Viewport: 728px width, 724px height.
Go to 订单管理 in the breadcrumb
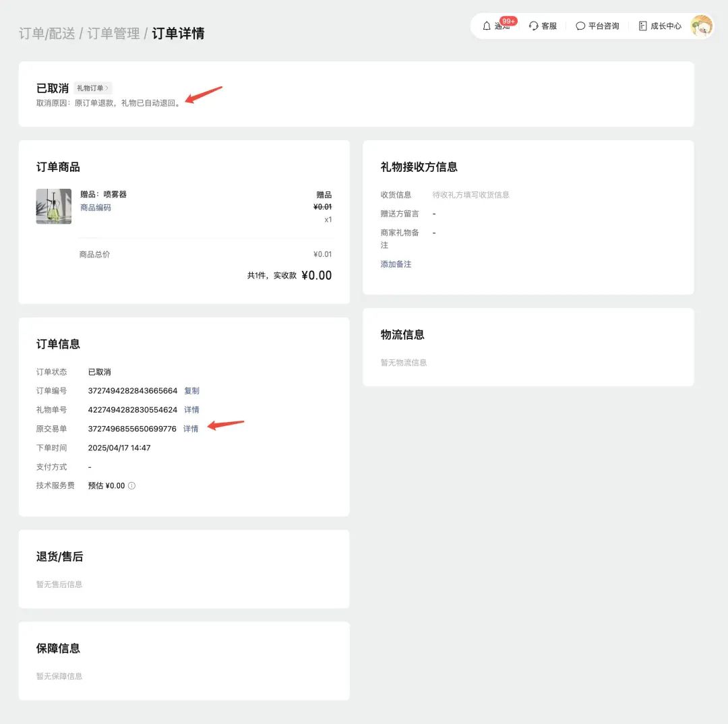(113, 32)
